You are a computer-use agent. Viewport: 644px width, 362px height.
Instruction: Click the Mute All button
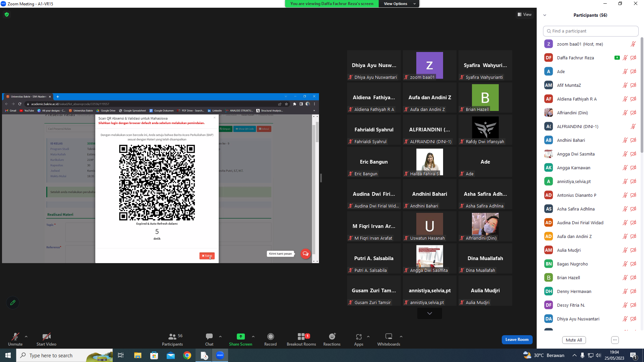574,340
